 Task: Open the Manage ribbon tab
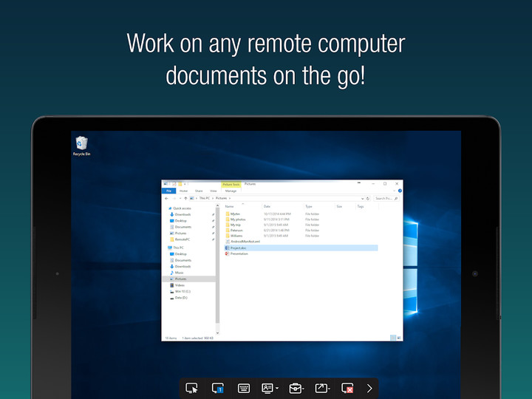231,191
